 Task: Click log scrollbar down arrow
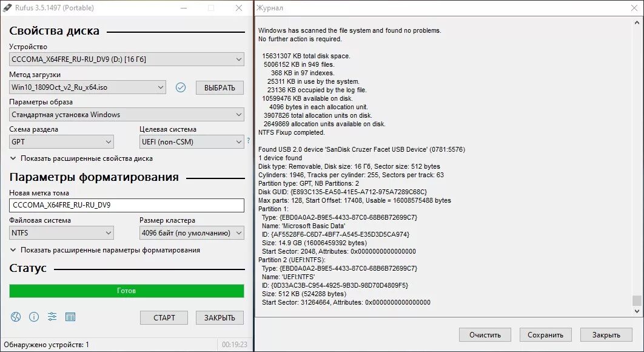click(x=637, y=311)
